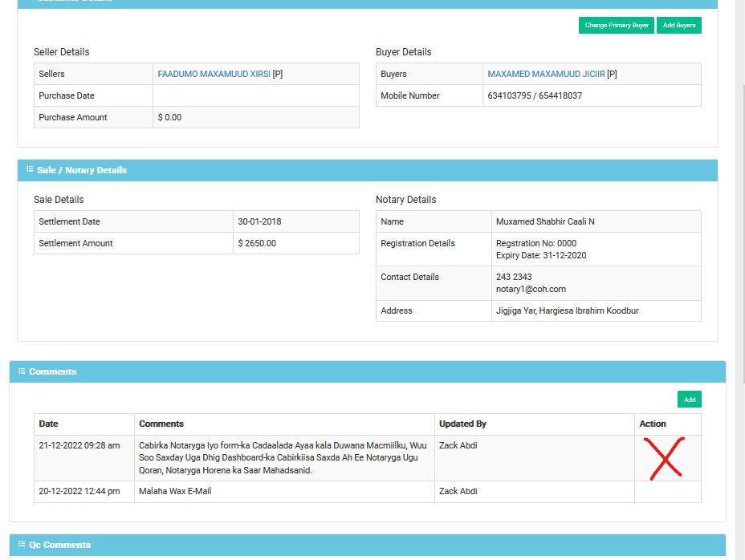Image resolution: width=745 pixels, height=560 pixels.
Task: Click the email notary1@coh.com
Action: [x=531, y=290]
